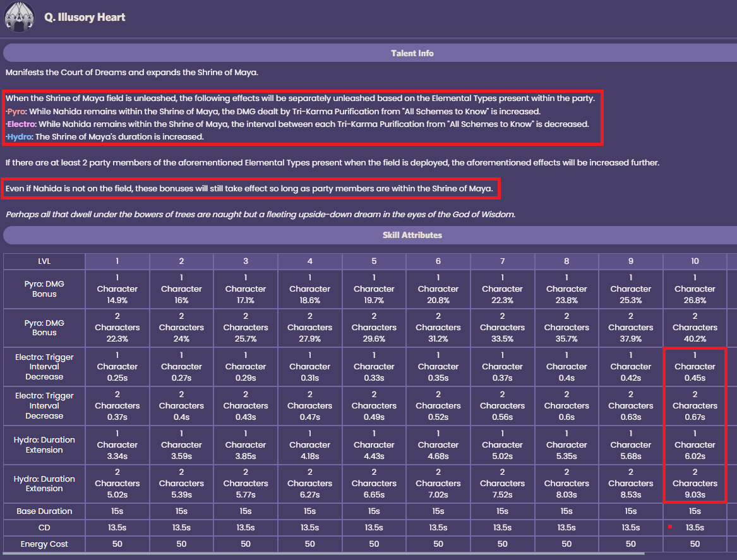Click the Hydro 9.03s cell
This screenshot has height=560, width=737.
[695, 484]
